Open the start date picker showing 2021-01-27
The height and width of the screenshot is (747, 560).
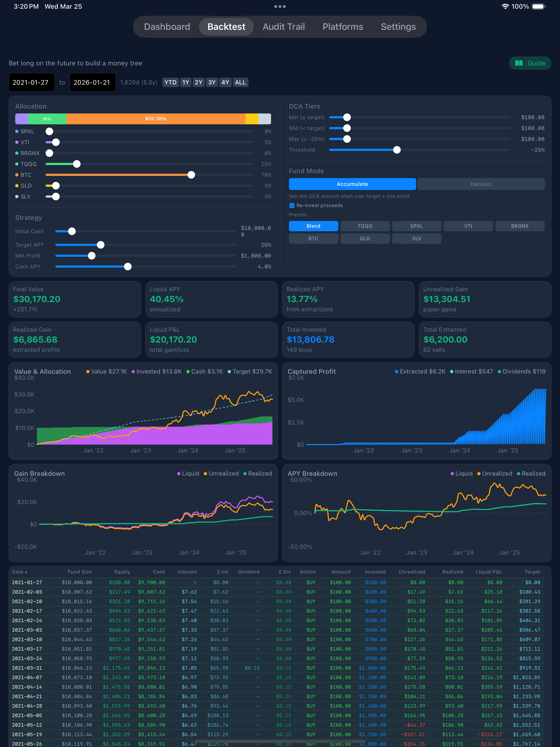(x=31, y=82)
